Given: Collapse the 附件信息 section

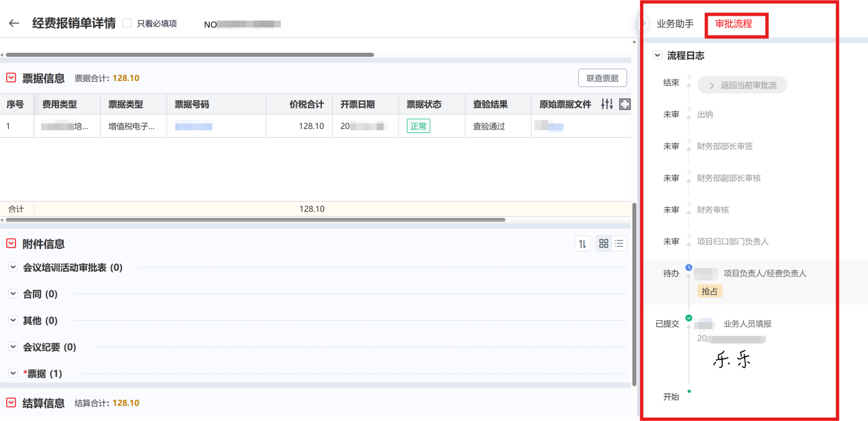Looking at the screenshot, I should (11, 243).
